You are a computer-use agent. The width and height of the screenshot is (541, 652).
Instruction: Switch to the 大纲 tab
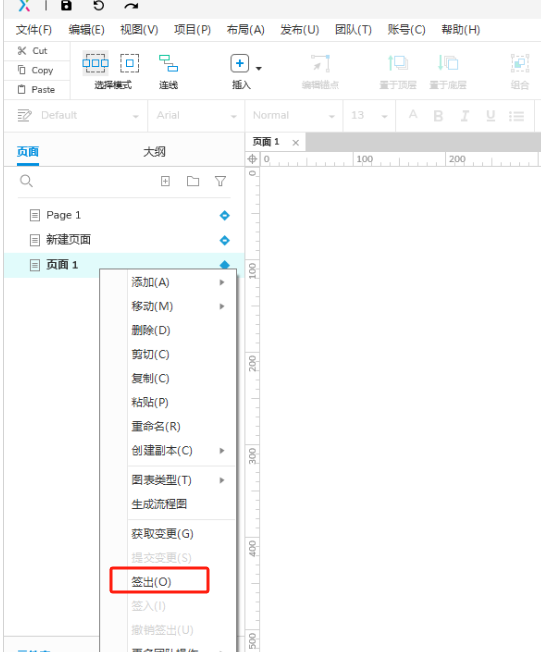(154, 152)
